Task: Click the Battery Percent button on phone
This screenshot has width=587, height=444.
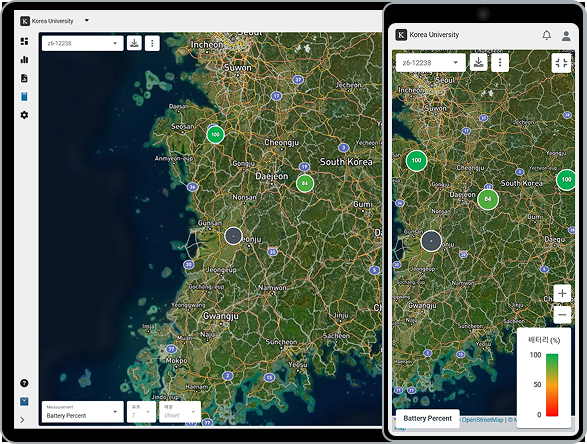Action: 428,418
